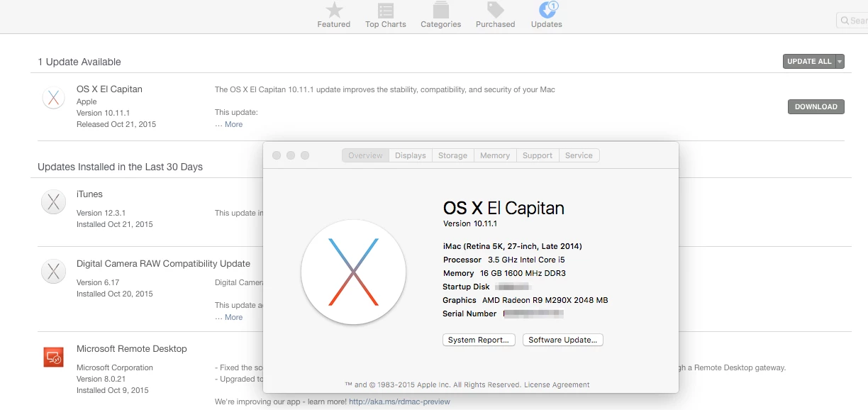The image size is (868, 410).
Task: Click the UPDATE ALL button
Action: point(809,62)
